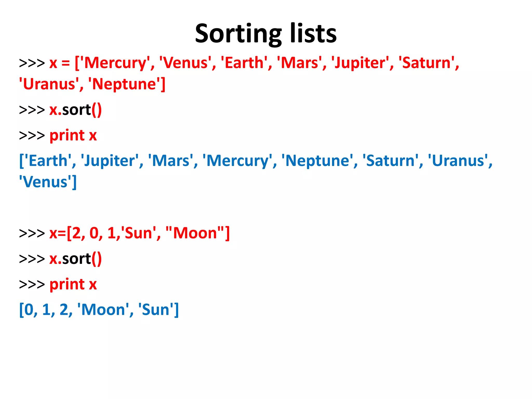Click the "Sorting lists" slide title
The width and height of the screenshot is (532, 399).
266,33
